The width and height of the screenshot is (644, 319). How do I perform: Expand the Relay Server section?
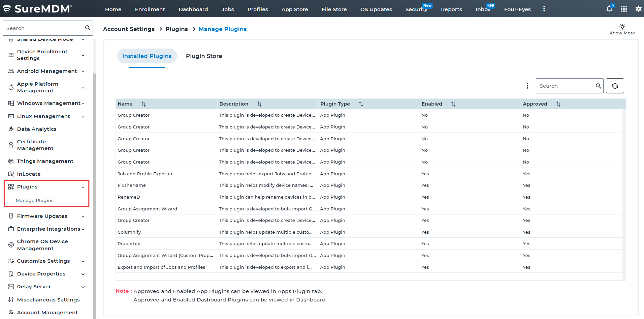[83, 287]
